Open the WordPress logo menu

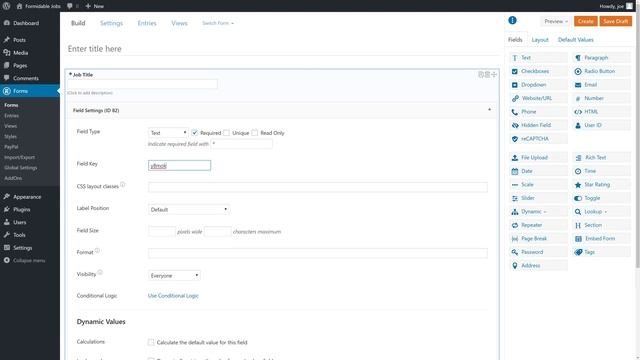click(6, 6)
